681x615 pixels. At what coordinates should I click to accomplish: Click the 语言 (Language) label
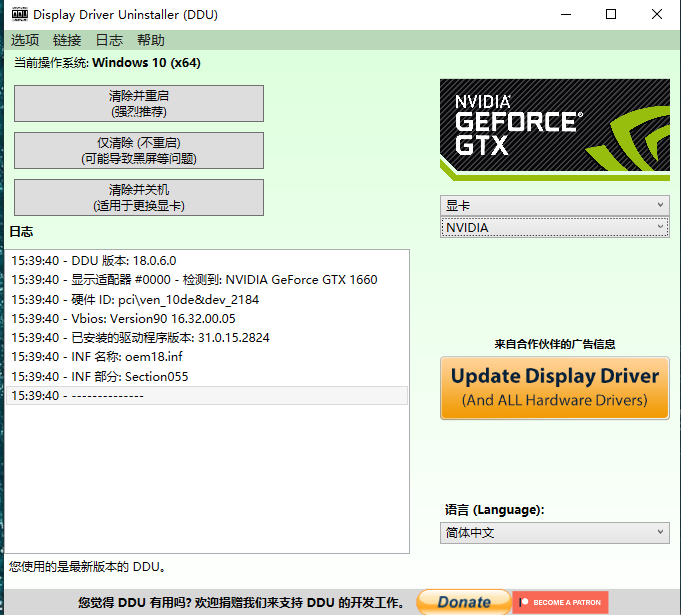494,509
